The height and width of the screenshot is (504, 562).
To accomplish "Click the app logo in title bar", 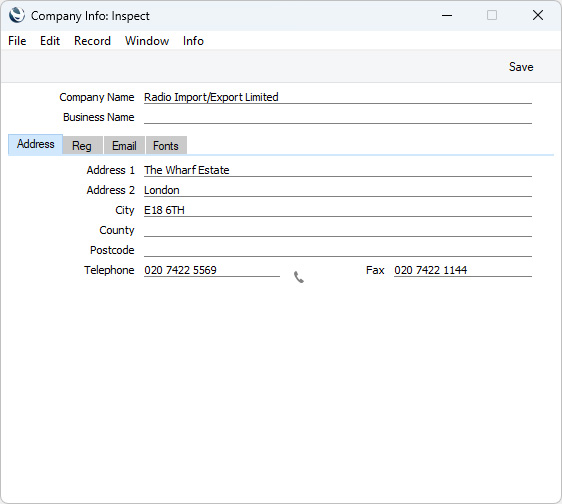I will [17, 15].
